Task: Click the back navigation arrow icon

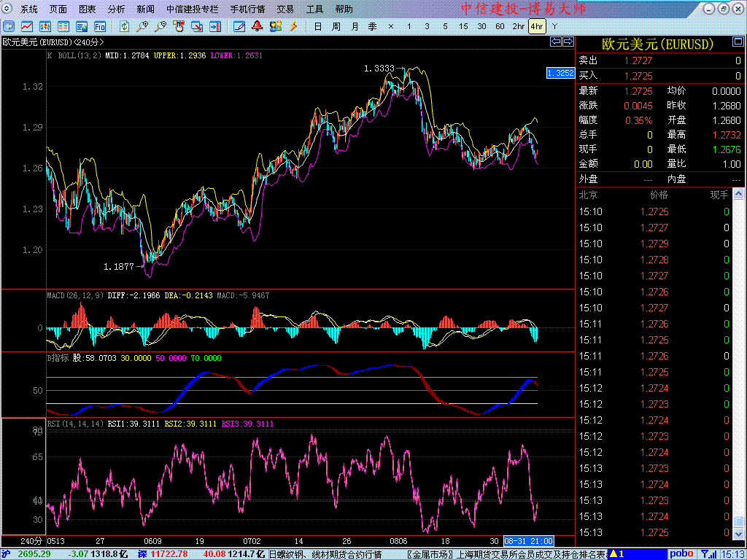Action: tap(9, 26)
